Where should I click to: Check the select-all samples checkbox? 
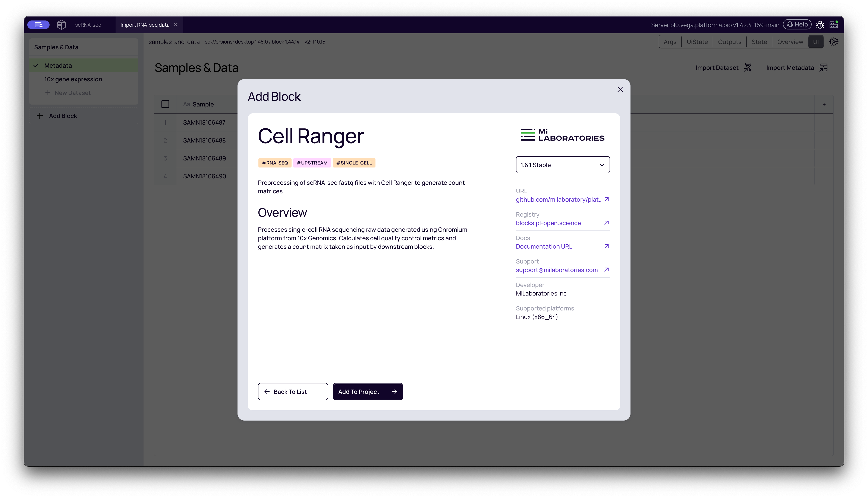tap(165, 104)
